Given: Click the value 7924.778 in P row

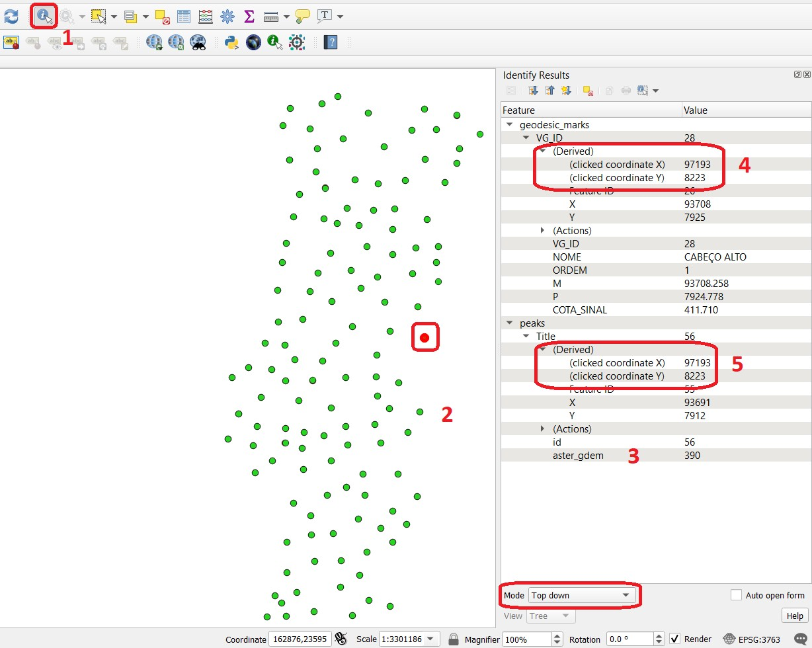Looking at the screenshot, I should point(704,296).
